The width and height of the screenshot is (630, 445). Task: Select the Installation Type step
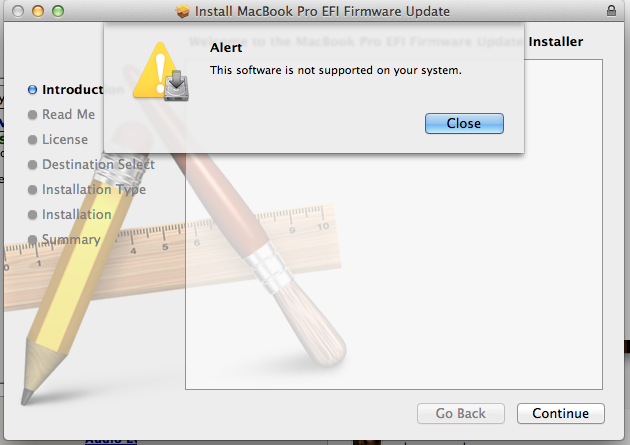94,189
